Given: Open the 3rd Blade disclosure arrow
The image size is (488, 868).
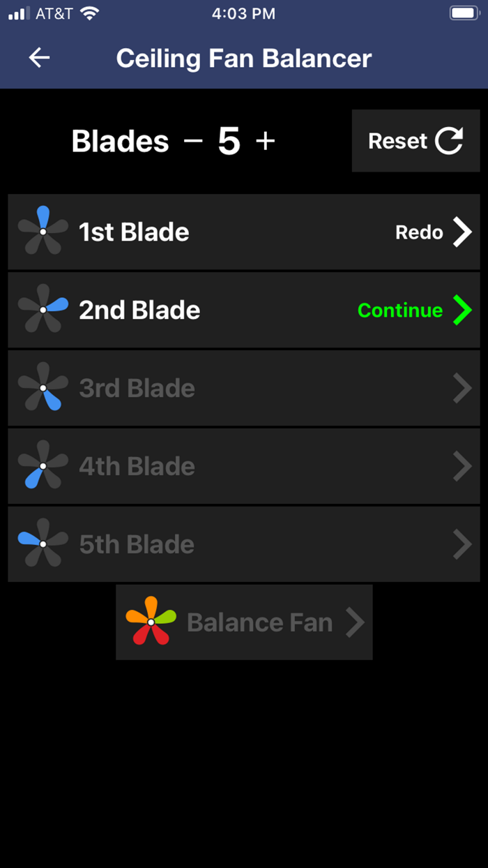Looking at the screenshot, I should pyautogui.click(x=462, y=388).
